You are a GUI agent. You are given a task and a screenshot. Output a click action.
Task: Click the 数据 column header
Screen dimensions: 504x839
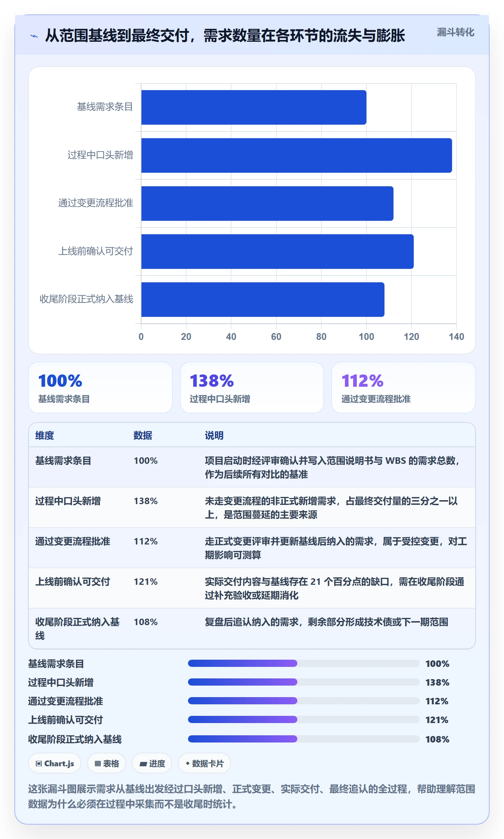point(143,435)
